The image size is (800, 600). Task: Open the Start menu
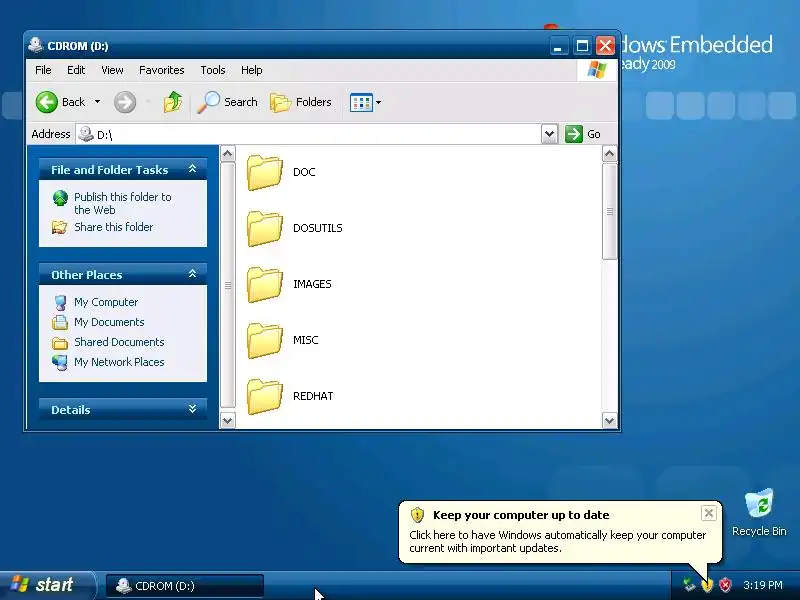pos(47,585)
